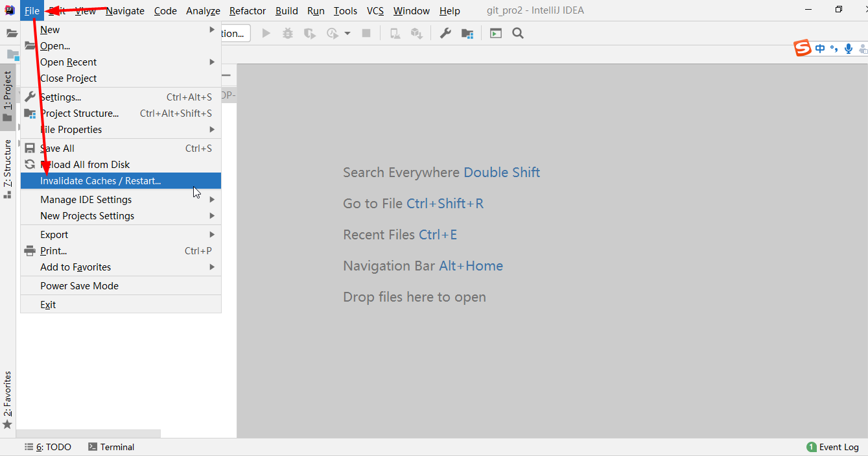
Task: Click the Stop square toolbar icon
Action: click(366, 33)
